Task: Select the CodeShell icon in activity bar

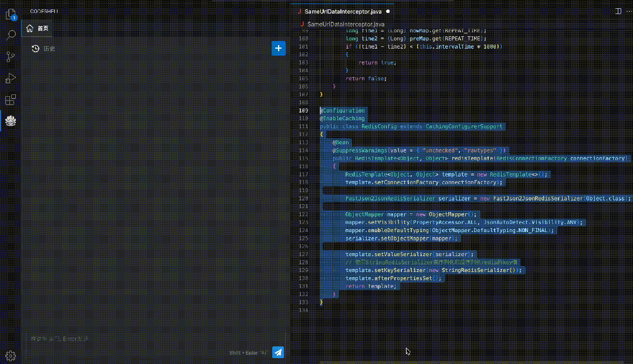Action: [11, 121]
